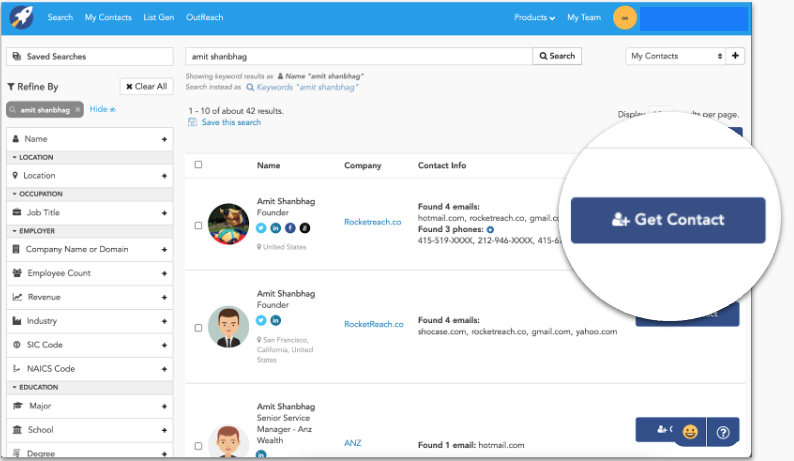Expand the Location filter
794x461 pixels.
[x=90, y=176]
